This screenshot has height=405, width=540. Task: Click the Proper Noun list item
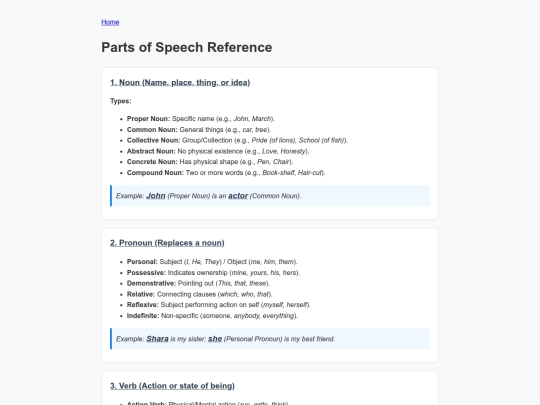click(x=201, y=119)
